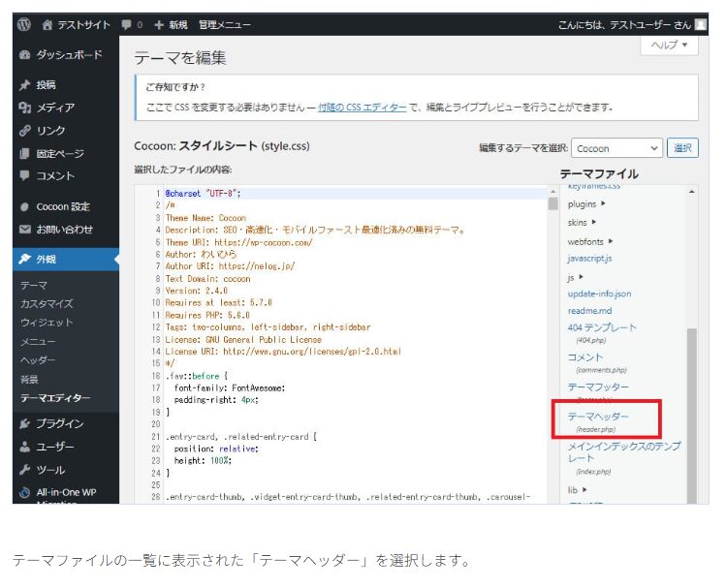Expand the plugins folder in theme files
The height and width of the screenshot is (588, 726).
coord(586,204)
